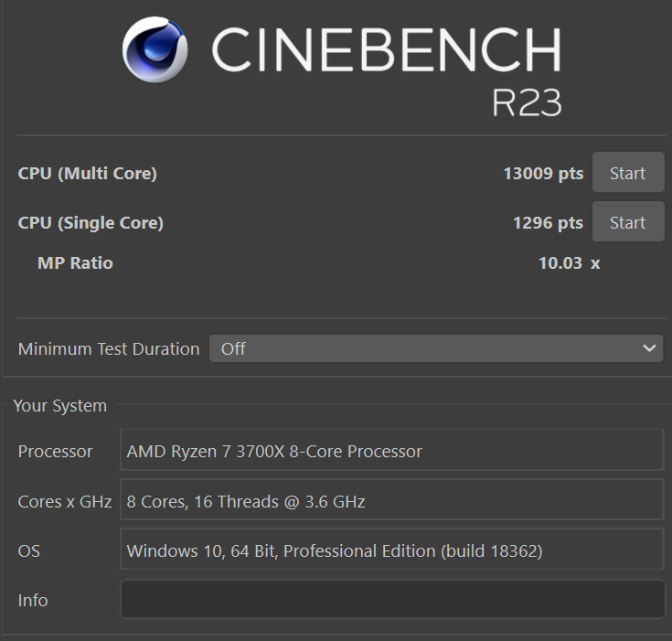Click inside the empty Info field

coord(392,599)
